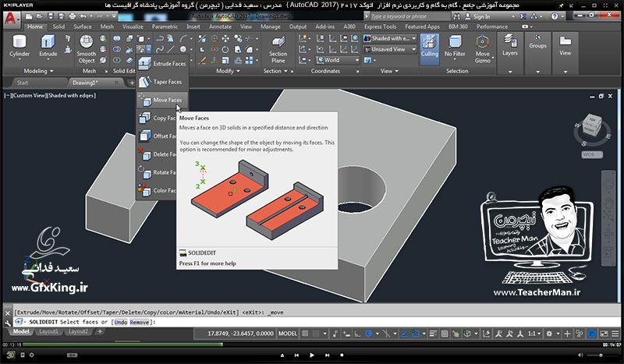
Task: Open the Featured Apps tab
Action: point(422,27)
